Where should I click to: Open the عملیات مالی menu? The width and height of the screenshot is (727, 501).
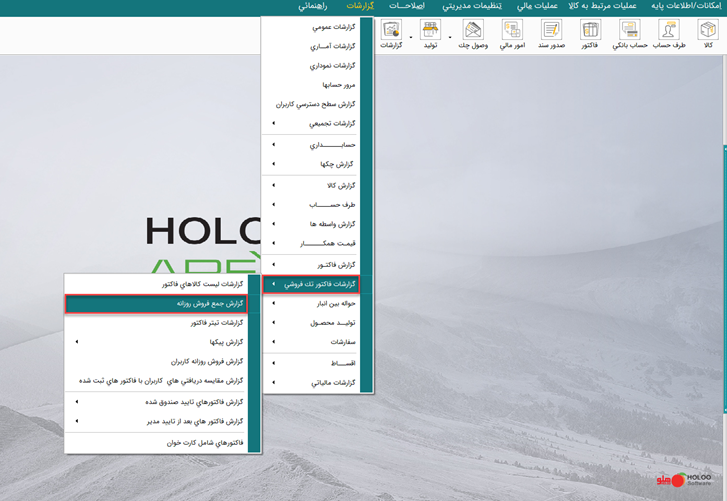click(x=537, y=6)
